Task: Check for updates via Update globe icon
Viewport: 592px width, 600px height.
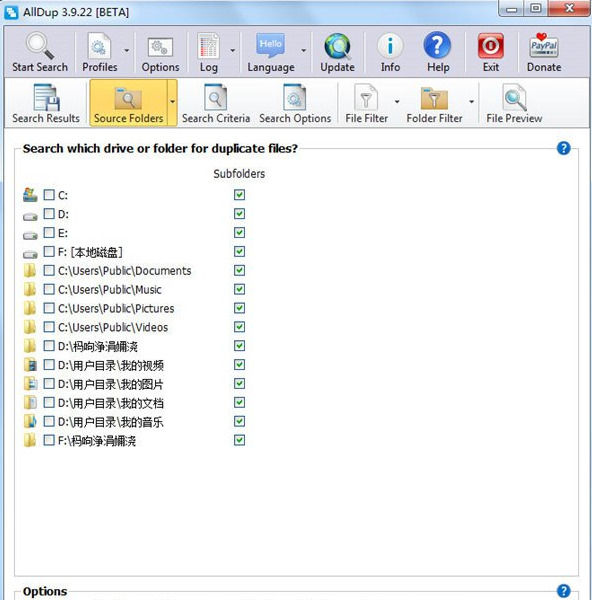Action: pyautogui.click(x=337, y=46)
